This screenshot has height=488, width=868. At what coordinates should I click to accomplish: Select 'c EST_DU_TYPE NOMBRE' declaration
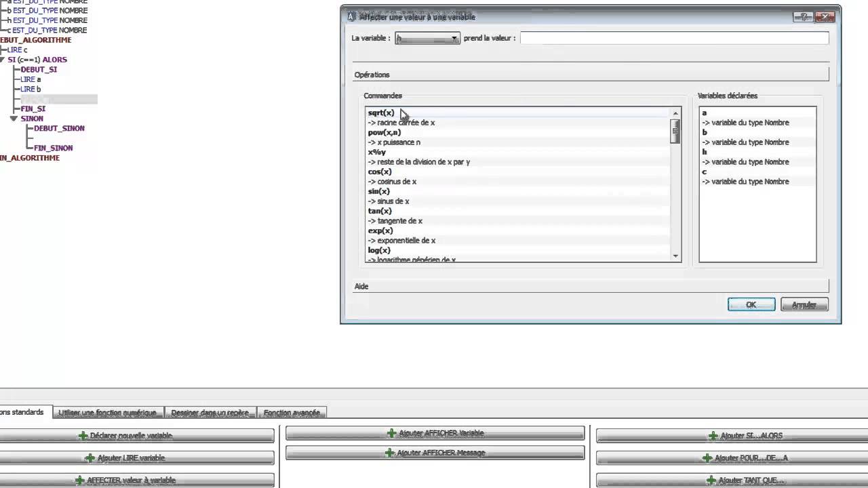click(47, 30)
